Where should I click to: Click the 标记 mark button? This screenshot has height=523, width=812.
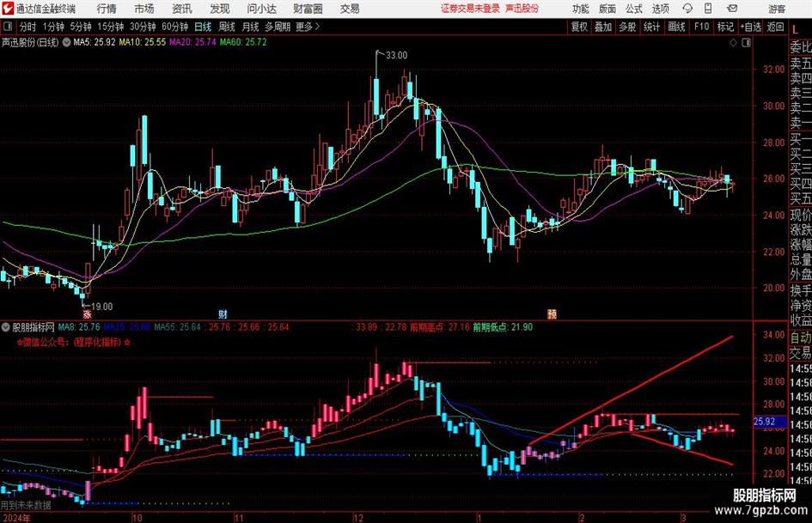725,27
